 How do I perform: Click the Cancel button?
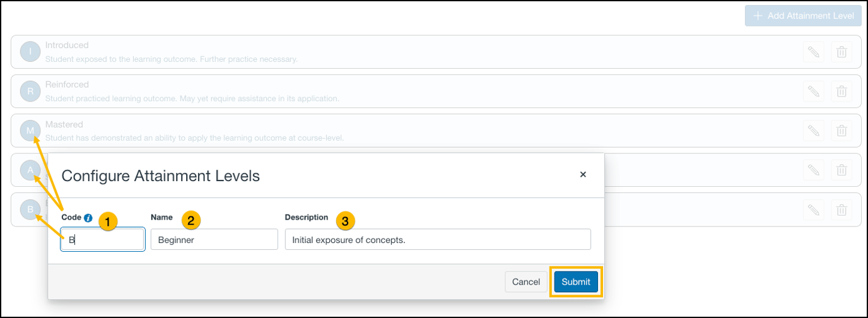pyautogui.click(x=525, y=282)
